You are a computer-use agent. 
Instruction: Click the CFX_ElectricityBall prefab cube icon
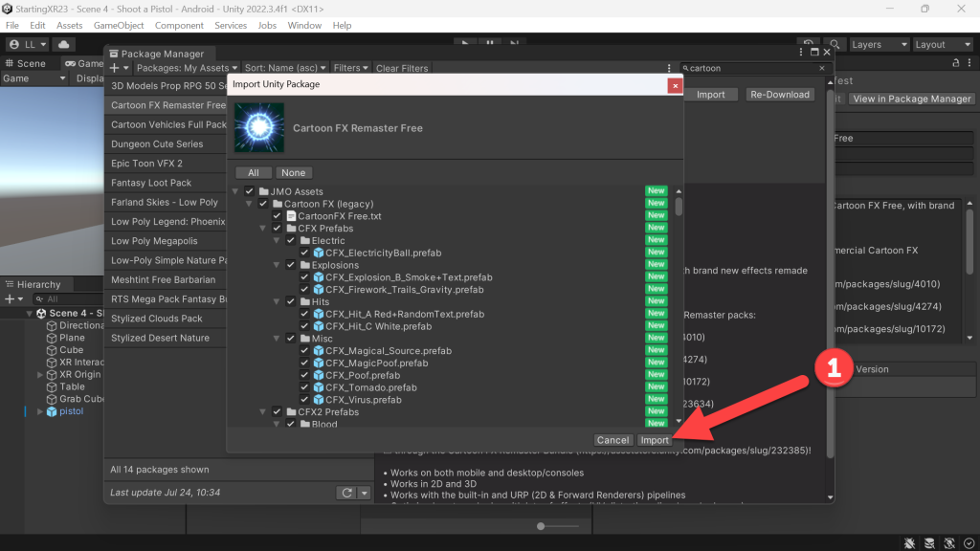(x=318, y=253)
